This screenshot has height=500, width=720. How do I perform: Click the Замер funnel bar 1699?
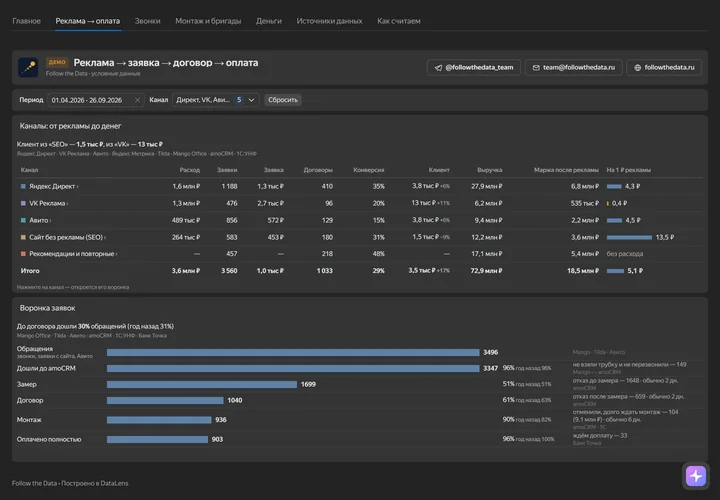point(202,384)
